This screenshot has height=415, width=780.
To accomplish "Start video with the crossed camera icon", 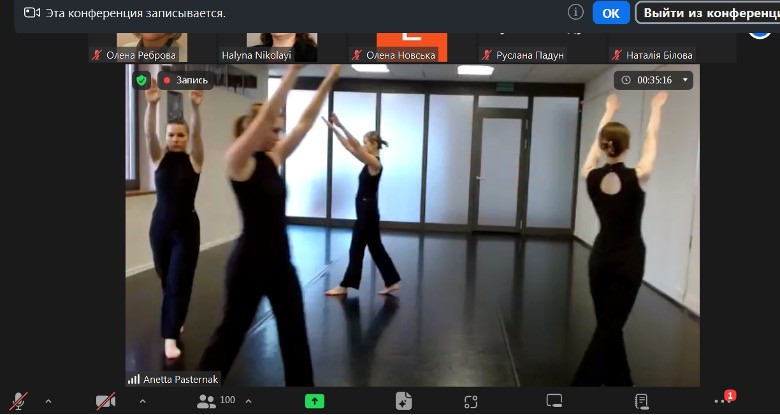I will pyautogui.click(x=105, y=401).
